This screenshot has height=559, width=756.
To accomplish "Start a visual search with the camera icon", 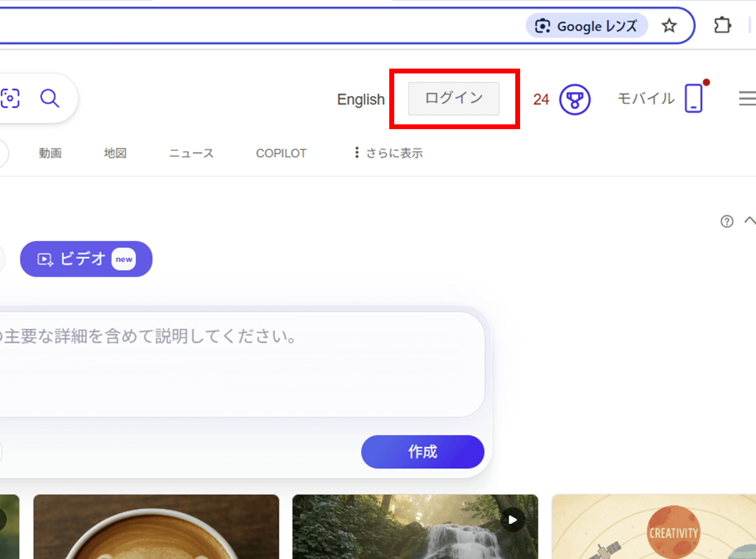I will coord(10,99).
